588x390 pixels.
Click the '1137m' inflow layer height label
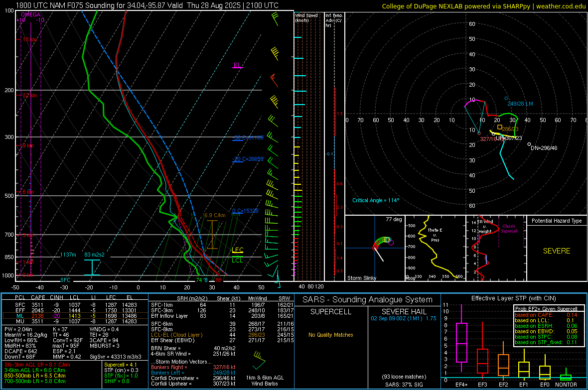click(68, 255)
